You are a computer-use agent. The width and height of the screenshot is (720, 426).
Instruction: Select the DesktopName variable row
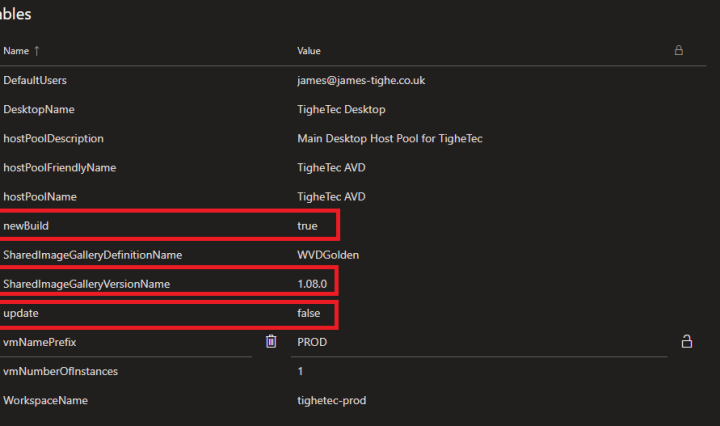[39, 109]
